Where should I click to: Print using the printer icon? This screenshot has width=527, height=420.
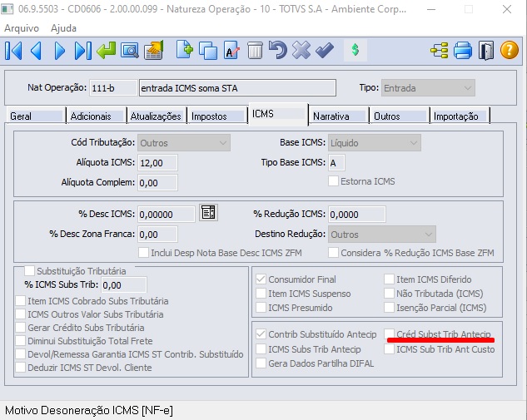(463, 51)
